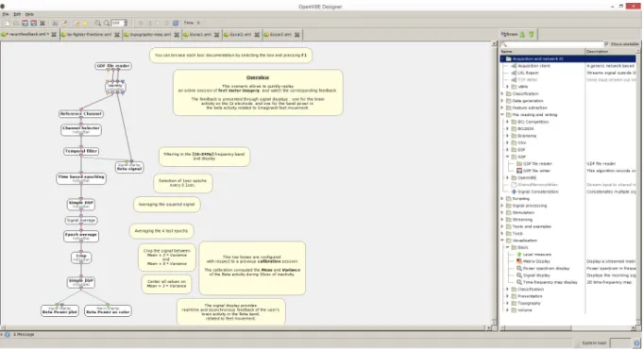Collapse the GDF subfolder
Screen dimensions: 644x350
pos(508,157)
